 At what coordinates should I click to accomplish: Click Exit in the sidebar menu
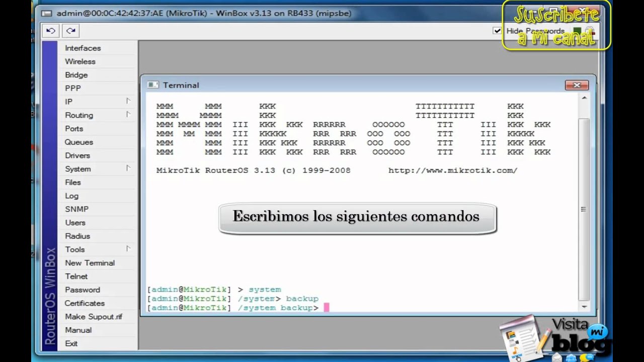[x=71, y=343]
